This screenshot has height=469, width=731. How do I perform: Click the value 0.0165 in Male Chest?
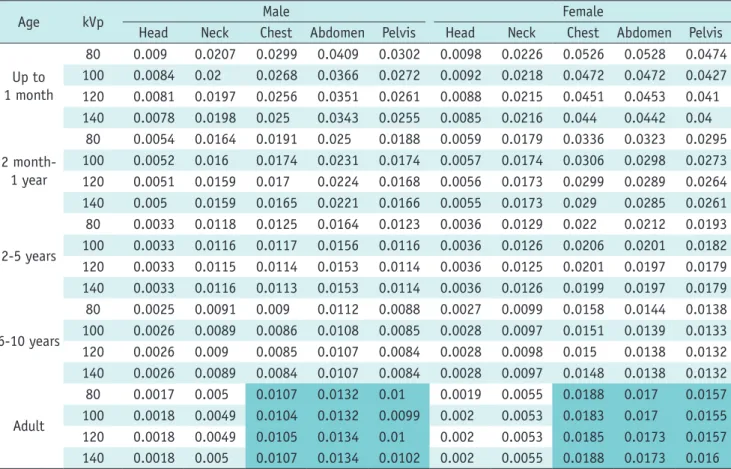pos(276,203)
